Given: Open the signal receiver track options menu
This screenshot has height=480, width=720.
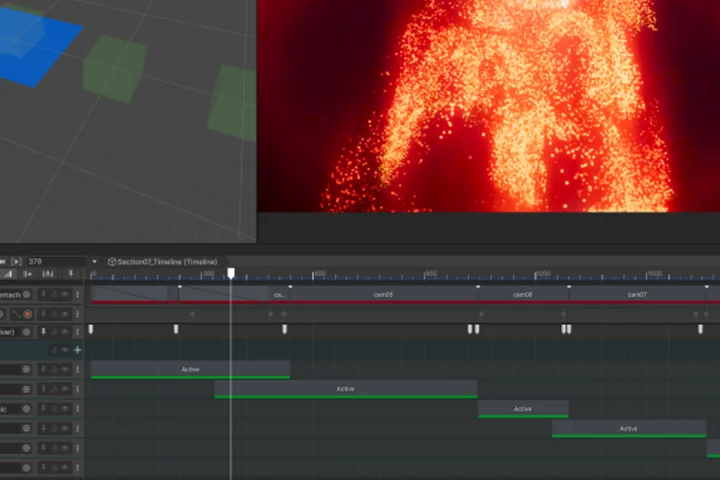Looking at the screenshot, I should pyautogui.click(x=77, y=331).
